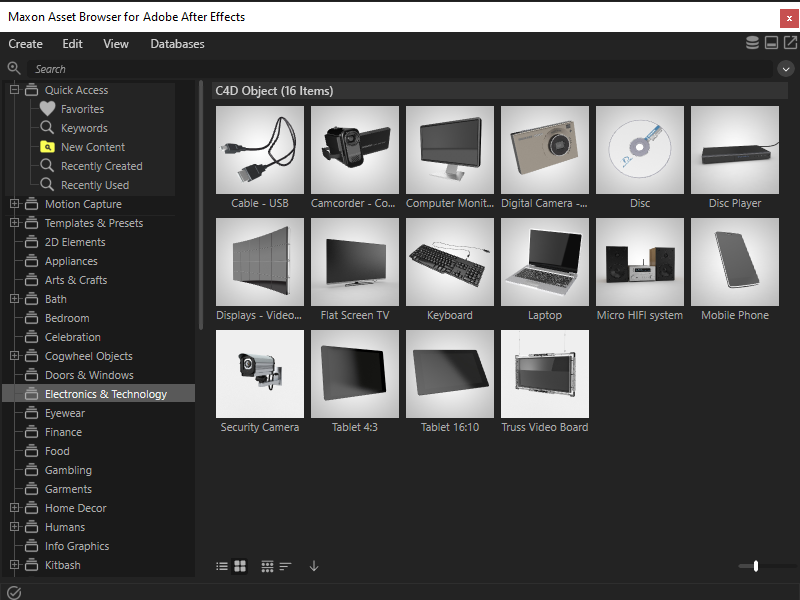Click the magnifying glass search icon
800x600 pixels.
pyautogui.click(x=13, y=68)
